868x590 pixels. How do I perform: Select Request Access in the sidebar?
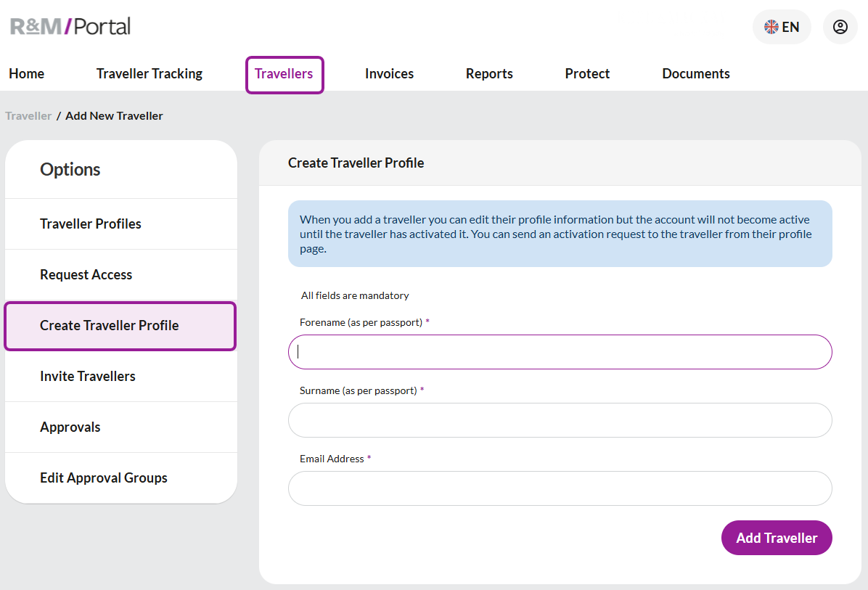(x=86, y=275)
